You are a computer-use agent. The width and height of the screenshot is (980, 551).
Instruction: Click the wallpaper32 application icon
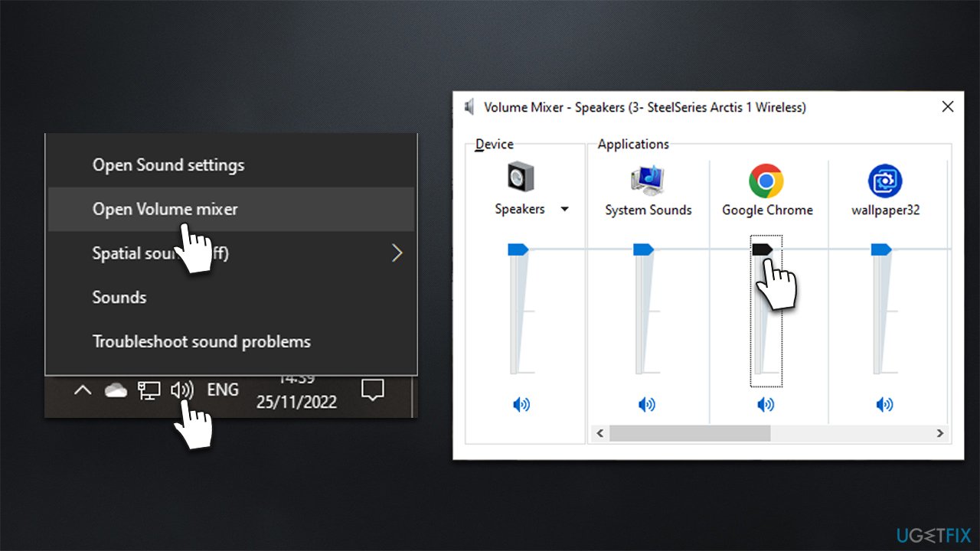[x=885, y=182]
